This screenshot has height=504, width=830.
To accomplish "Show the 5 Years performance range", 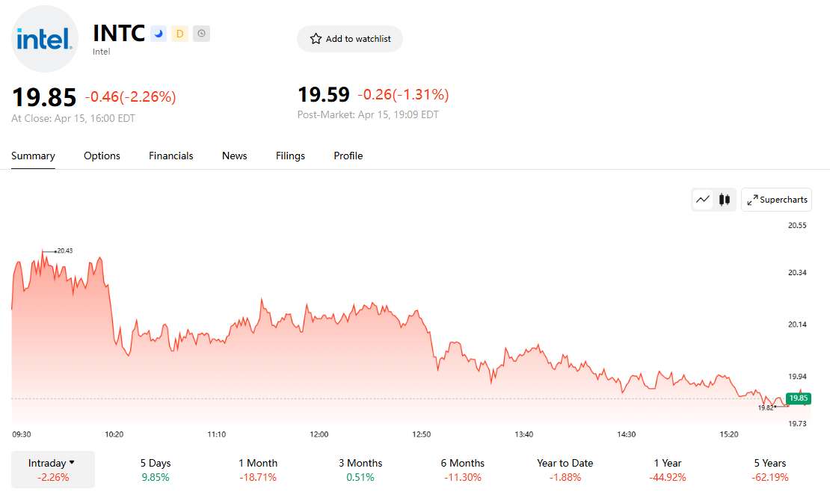I will click(770, 469).
